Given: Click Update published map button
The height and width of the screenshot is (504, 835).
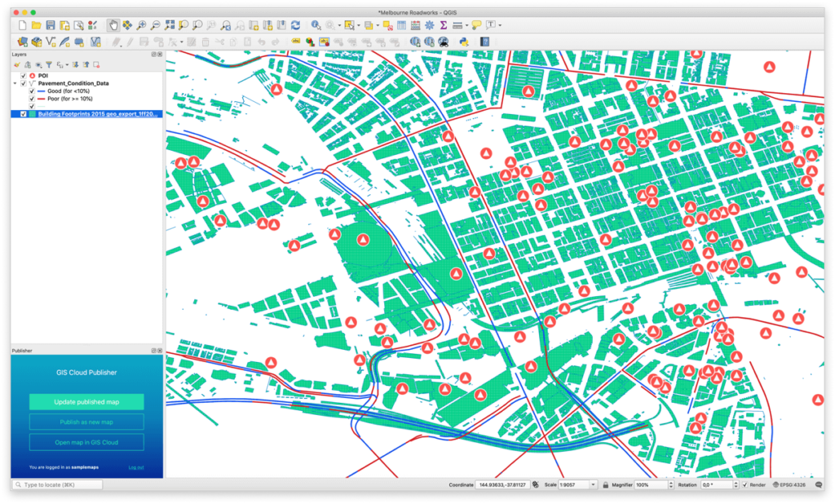Looking at the screenshot, I should (x=86, y=402).
